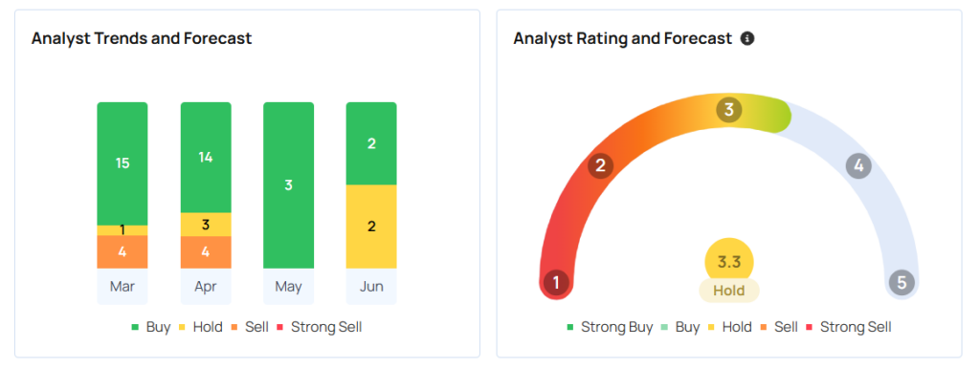The image size is (980, 368).
Task: Click the Analyst Trends and Forecast heading
Action: 142,38
